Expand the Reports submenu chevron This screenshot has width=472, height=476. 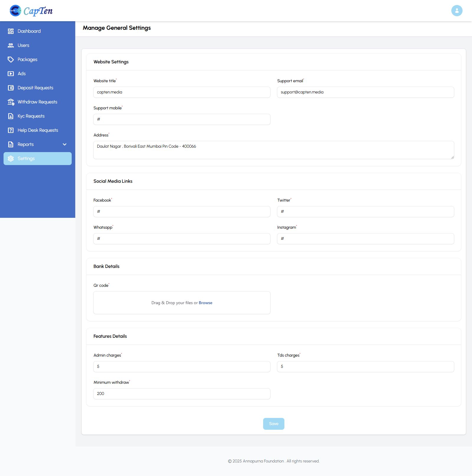(x=65, y=144)
